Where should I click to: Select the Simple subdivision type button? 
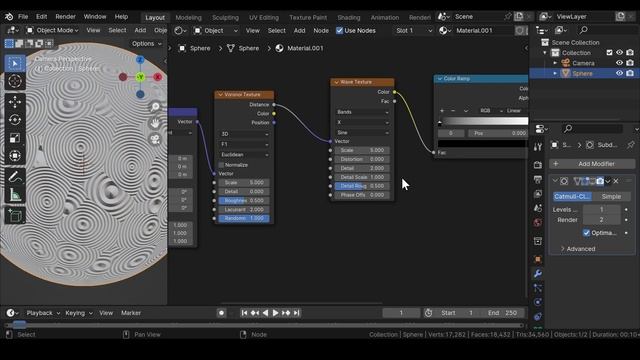click(611, 196)
